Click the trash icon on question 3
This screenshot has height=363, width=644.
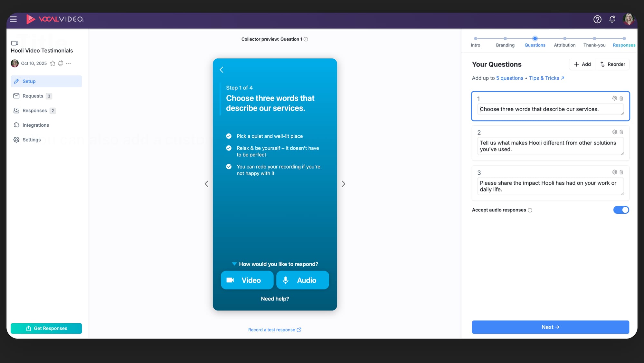click(621, 172)
